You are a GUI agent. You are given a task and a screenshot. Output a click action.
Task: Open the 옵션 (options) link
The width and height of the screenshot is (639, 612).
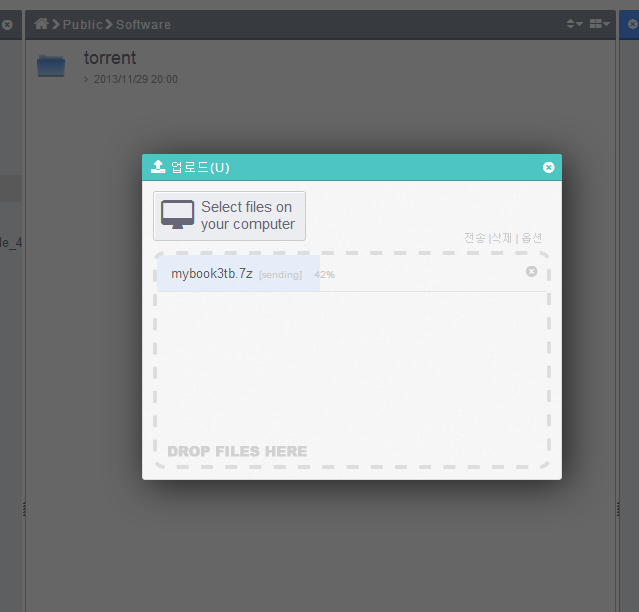tap(531, 238)
